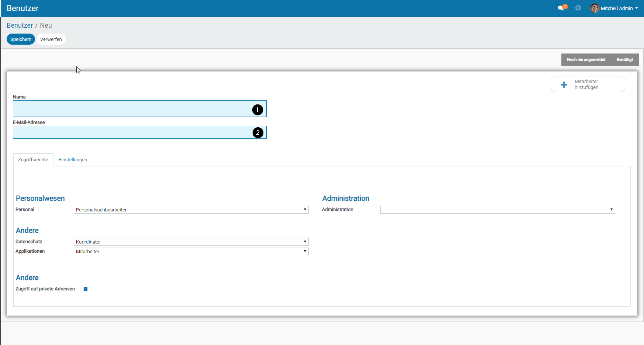Open the Applikationen dropdown

pos(191,252)
